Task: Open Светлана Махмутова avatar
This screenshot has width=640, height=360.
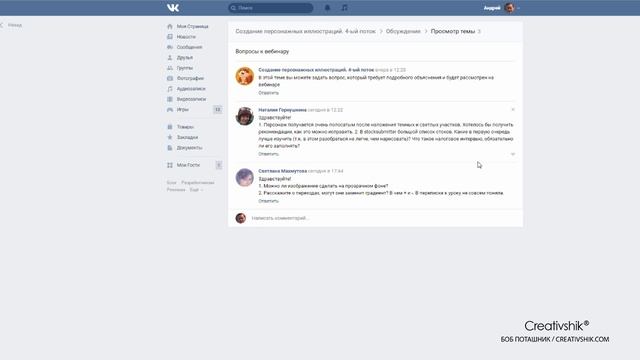Action: pyautogui.click(x=244, y=178)
